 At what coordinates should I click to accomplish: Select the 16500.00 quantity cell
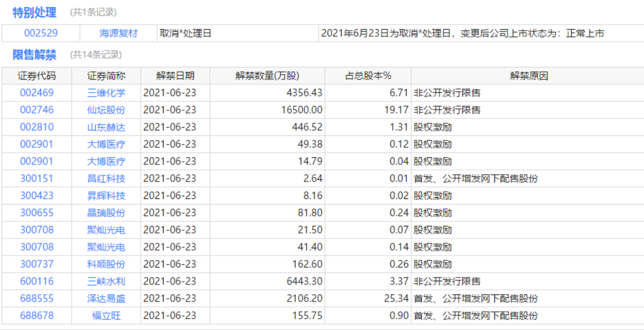pyautogui.click(x=268, y=110)
